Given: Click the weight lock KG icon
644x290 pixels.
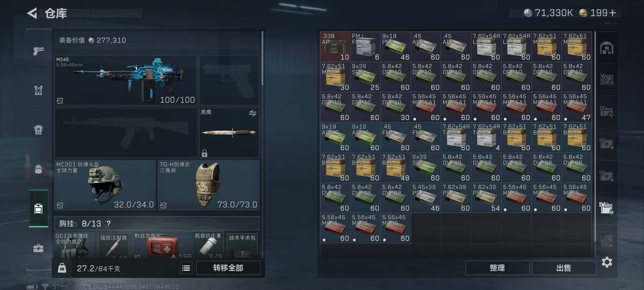Looking at the screenshot, I should pos(62,268).
